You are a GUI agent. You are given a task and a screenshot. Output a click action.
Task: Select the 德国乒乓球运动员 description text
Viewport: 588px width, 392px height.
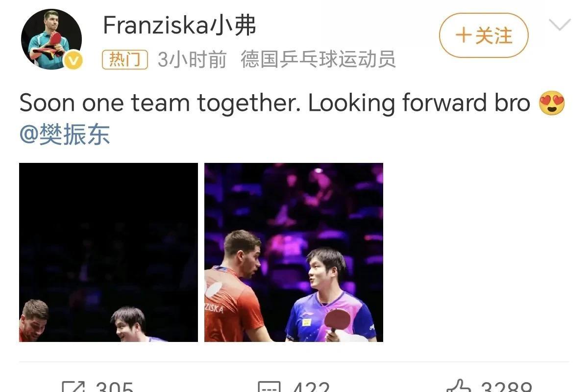tap(318, 60)
